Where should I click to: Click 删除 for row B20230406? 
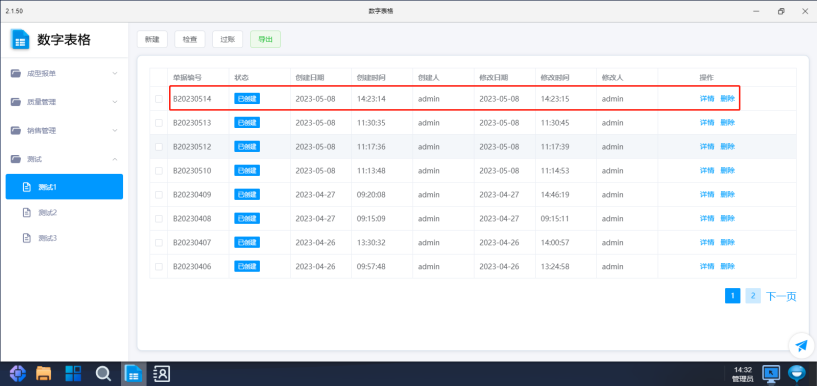(727, 267)
